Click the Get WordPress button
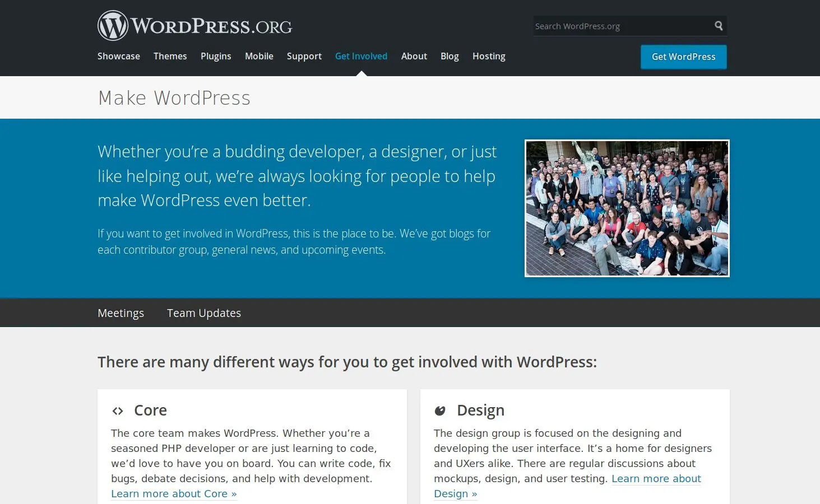This screenshot has width=820, height=504. point(683,57)
